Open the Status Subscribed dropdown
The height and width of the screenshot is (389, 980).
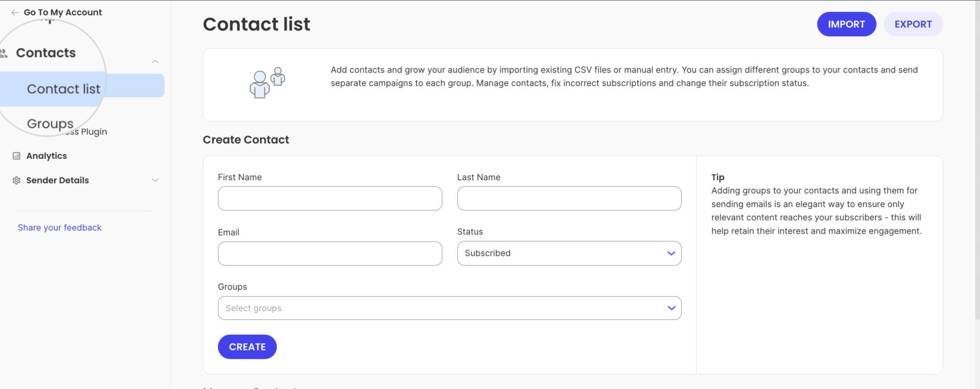click(569, 253)
